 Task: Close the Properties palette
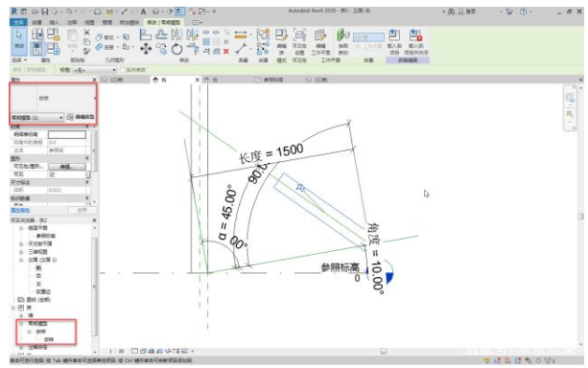[94, 80]
